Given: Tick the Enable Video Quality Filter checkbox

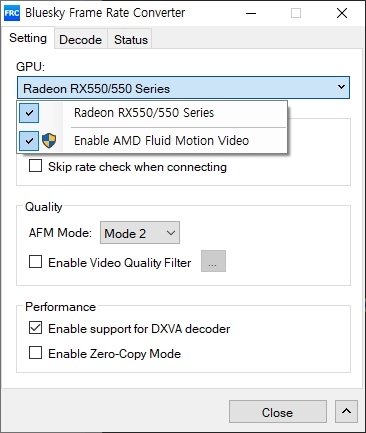Looking at the screenshot, I should 36,262.
